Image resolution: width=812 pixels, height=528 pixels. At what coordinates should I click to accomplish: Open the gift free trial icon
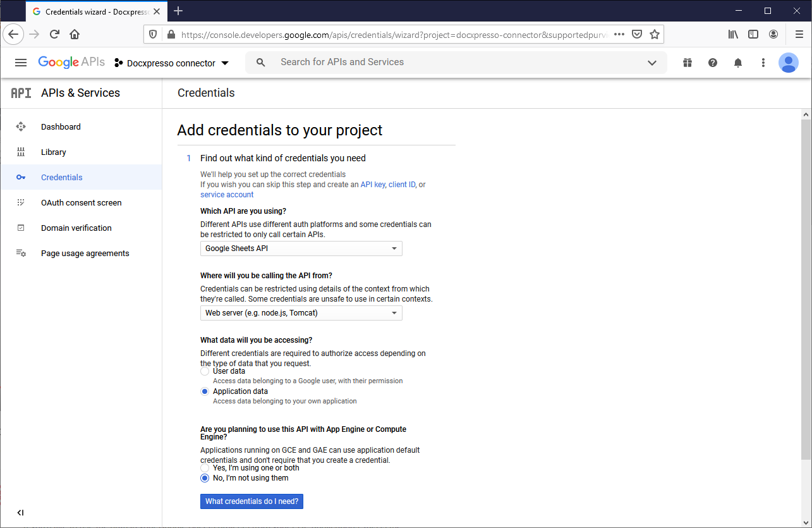(688, 63)
